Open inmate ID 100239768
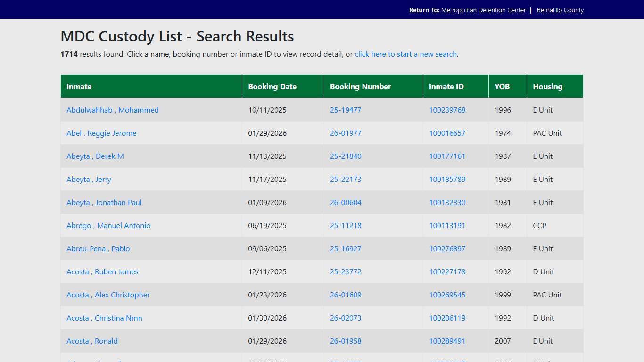 (447, 110)
